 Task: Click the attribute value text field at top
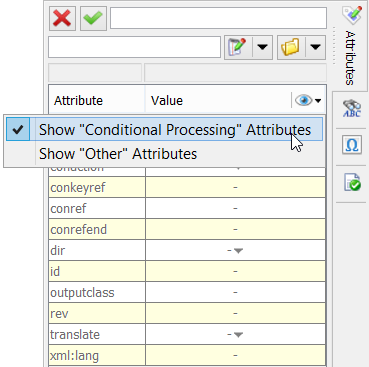click(x=218, y=18)
